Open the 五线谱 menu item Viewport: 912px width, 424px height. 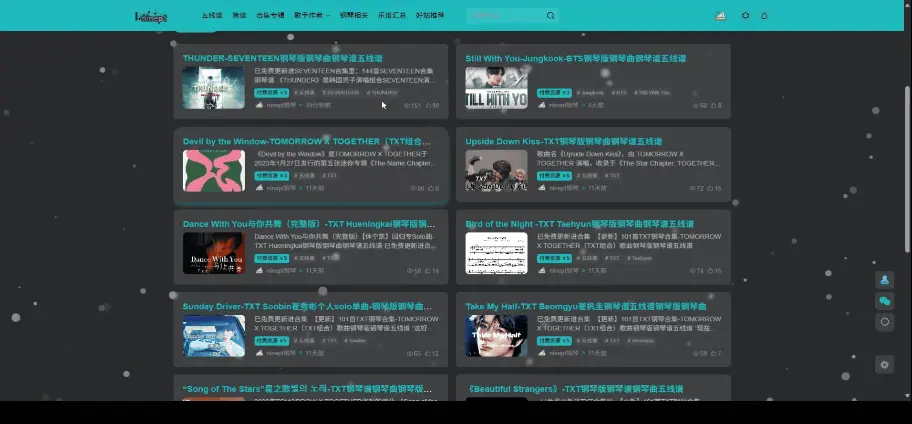click(212, 16)
